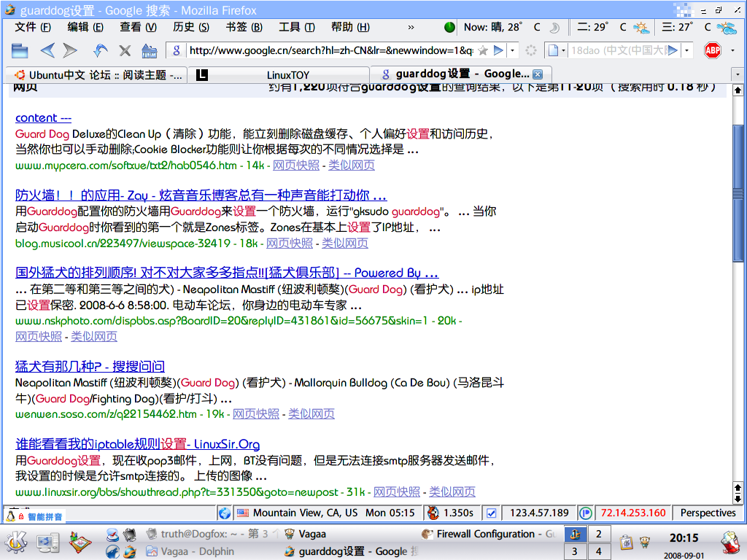Open the Adblock Plus dropdown arrow
747x560 pixels.
[732, 50]
